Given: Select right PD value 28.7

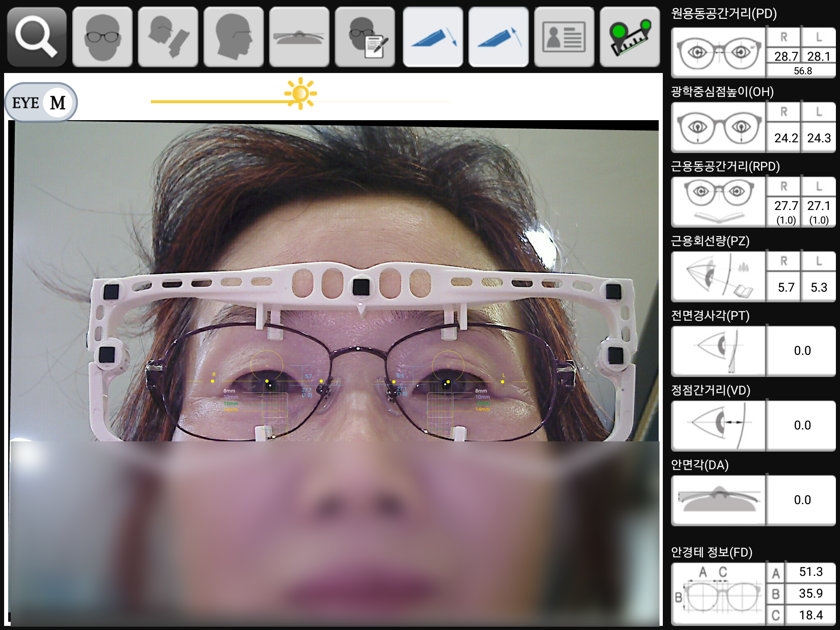Looking at the screenshot, I should coord(785,56).
